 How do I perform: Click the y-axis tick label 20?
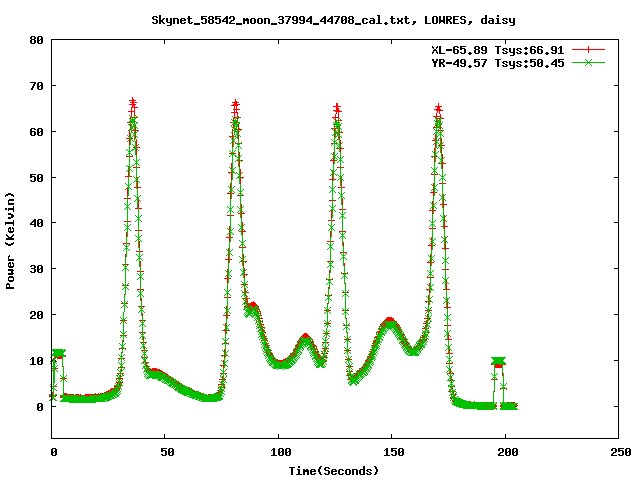pos(37,315)
